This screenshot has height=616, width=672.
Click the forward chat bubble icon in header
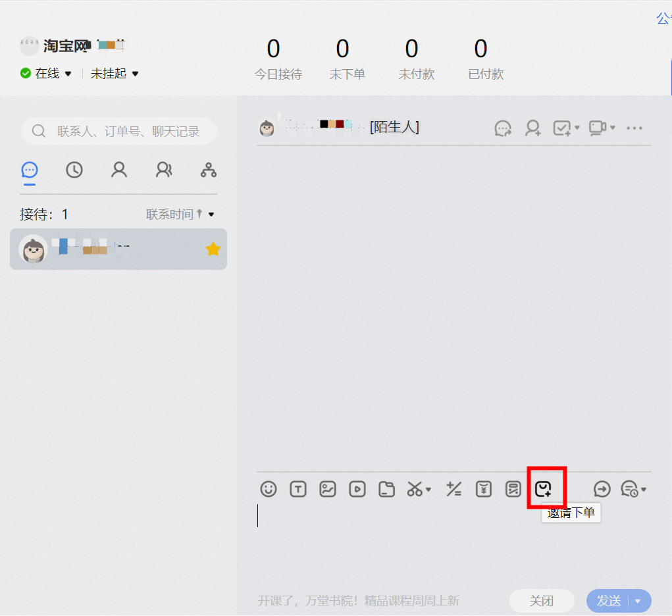[503, 128]
